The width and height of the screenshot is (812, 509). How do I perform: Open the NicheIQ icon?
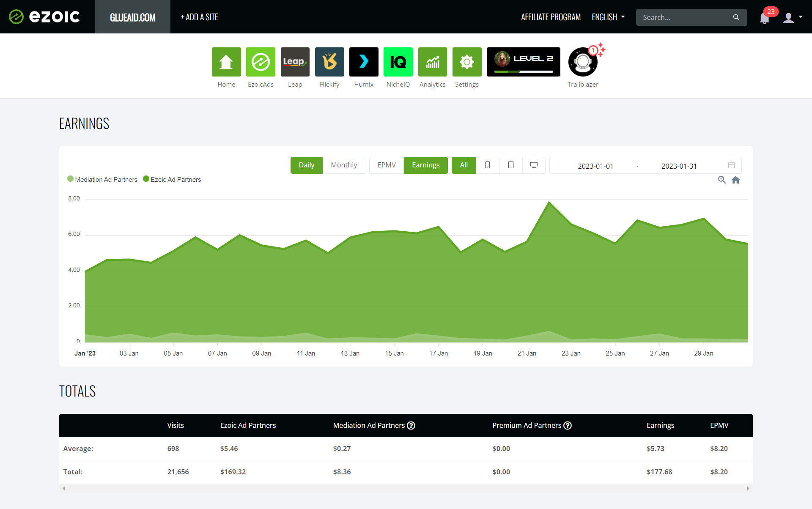point(398,62)
